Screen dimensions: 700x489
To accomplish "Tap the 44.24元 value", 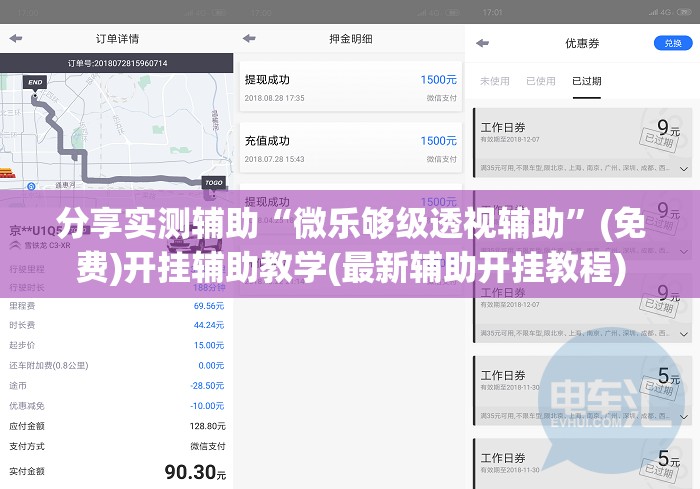I will tap(209, 325).
